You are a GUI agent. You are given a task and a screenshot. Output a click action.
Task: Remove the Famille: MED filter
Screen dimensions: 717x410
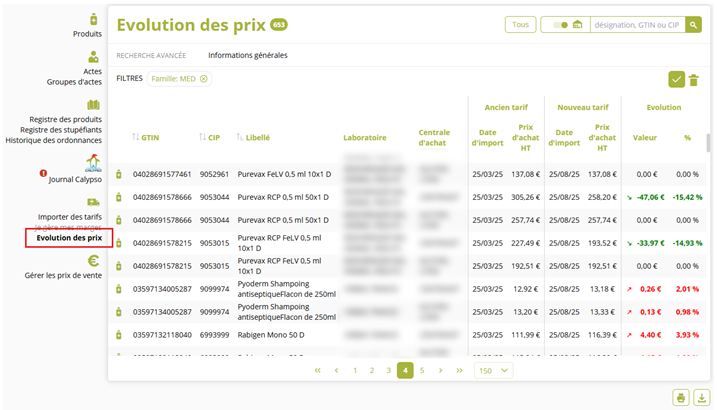(x=203, y=79)
